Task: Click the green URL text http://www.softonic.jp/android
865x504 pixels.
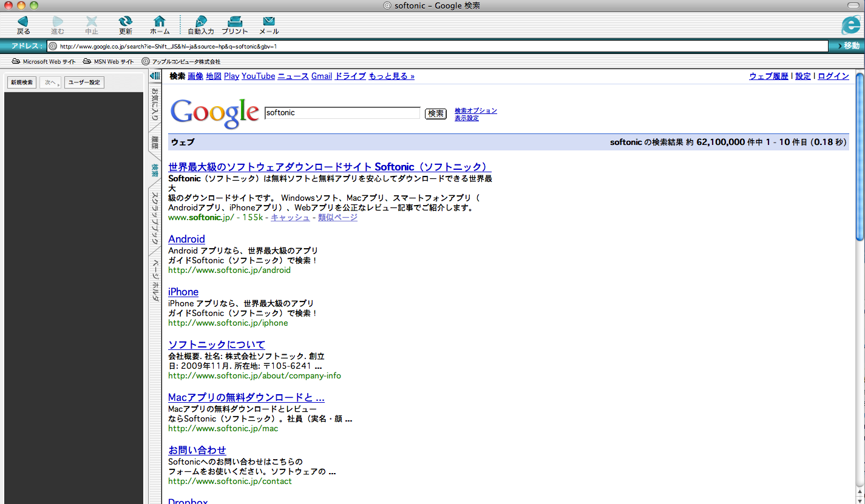Action: point(229,270)
